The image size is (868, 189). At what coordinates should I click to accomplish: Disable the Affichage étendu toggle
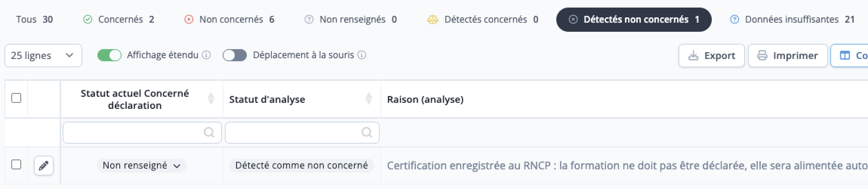pos(109,55)
